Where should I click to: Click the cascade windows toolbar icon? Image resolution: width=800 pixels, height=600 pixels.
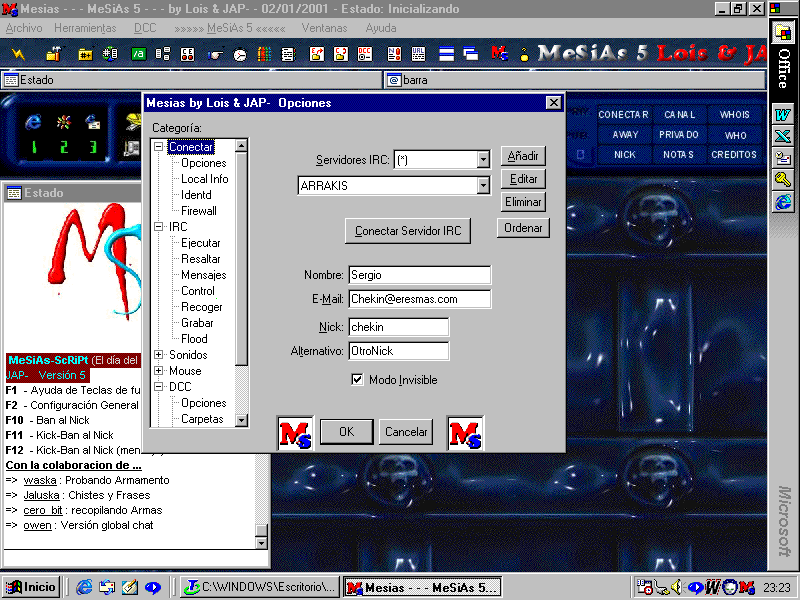(470, 54)
